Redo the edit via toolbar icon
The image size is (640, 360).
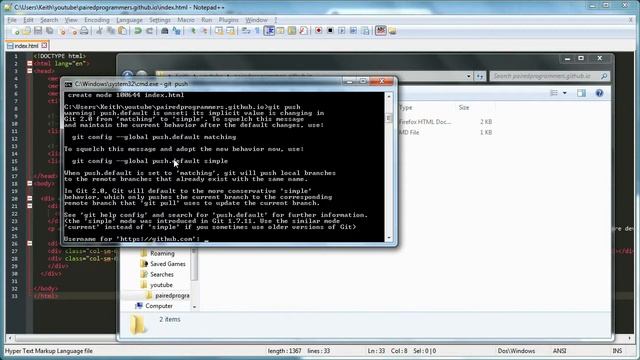(x=149, y=31)
